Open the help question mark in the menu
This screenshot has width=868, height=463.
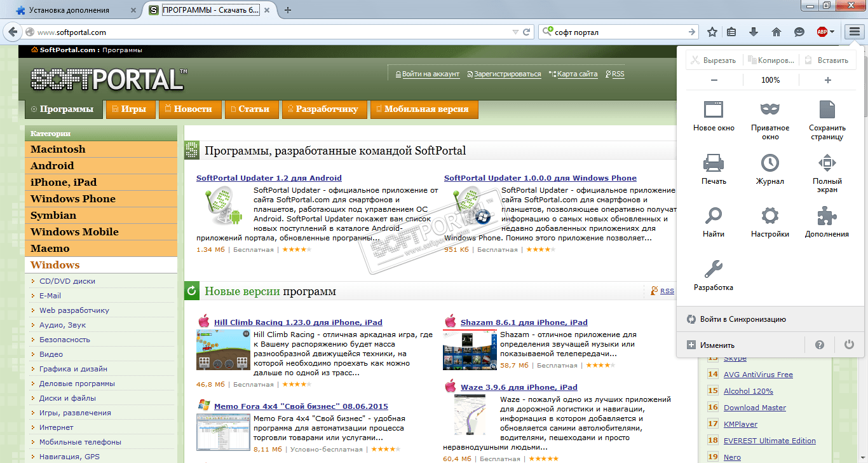pyautogui.click(x=820, y=345)
